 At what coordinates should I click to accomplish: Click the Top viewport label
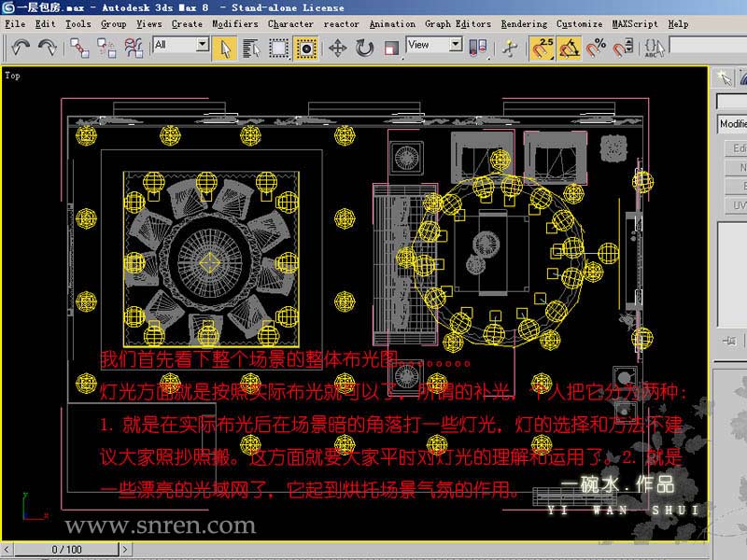coord(12,76)
